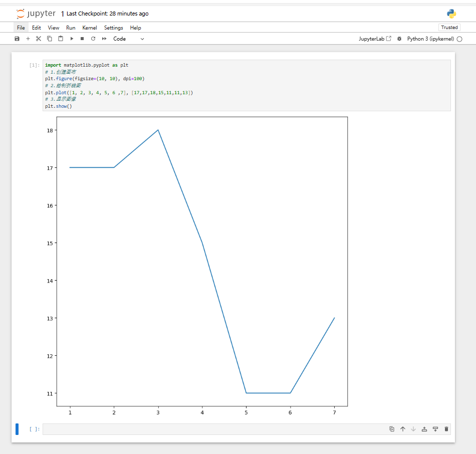476x454 pixels.
Task: Cut the selected cell with scissors icon
Action: pyautogui.click(x=39, y=39)
